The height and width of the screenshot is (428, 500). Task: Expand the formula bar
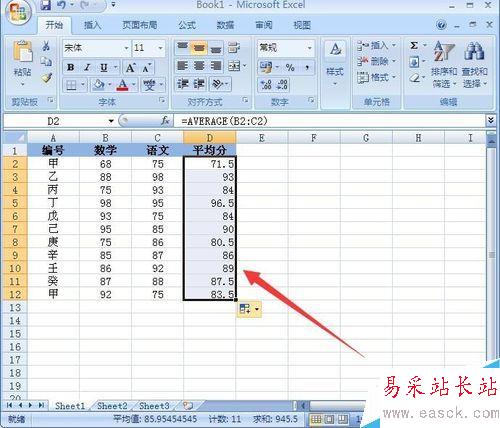(x=491, y=120)
